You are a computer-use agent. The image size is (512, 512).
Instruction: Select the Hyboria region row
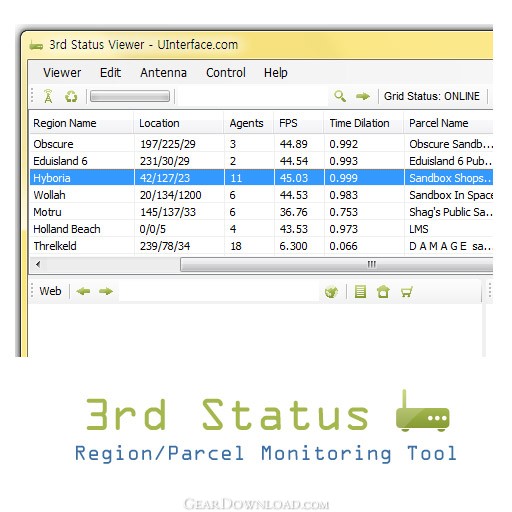[261, 178]
